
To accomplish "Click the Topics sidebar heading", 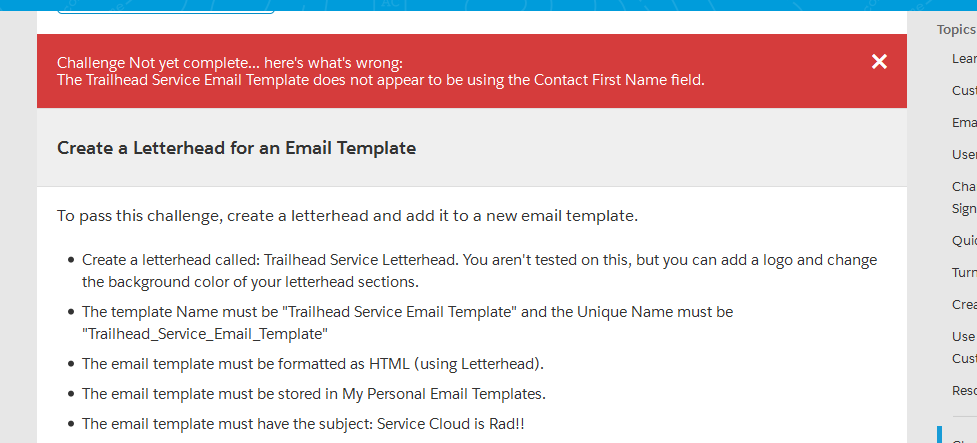I will [956, 29].
